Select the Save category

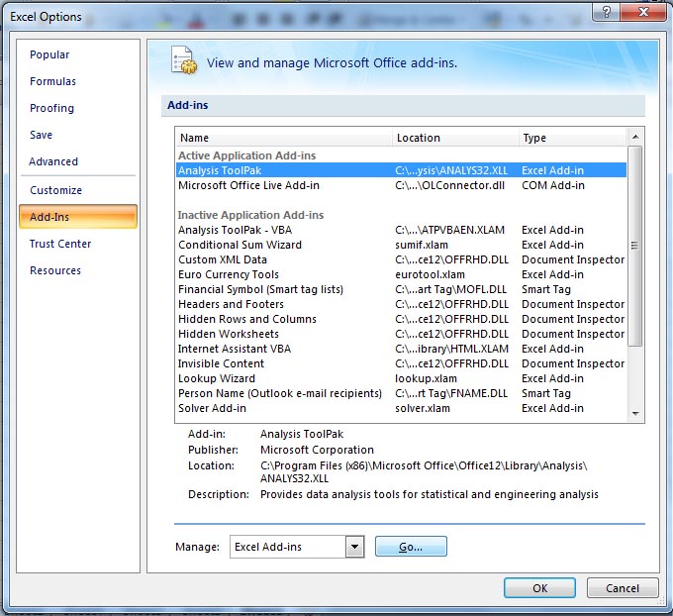[x=41, y=135]
